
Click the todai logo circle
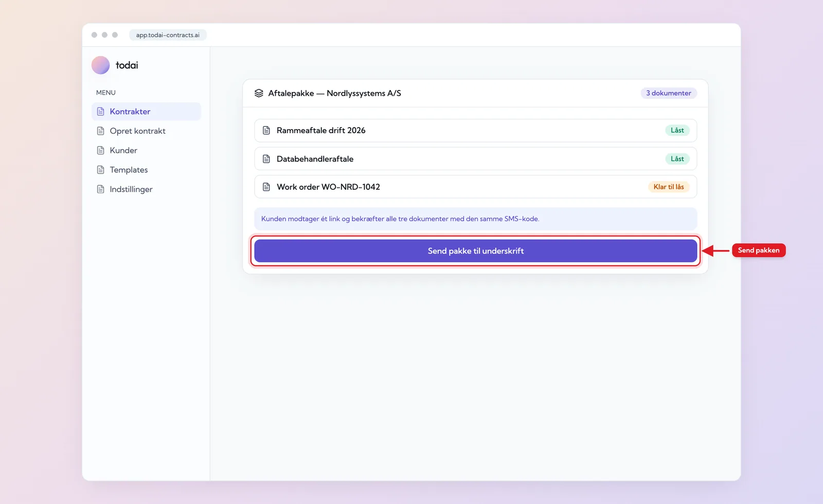100,65
